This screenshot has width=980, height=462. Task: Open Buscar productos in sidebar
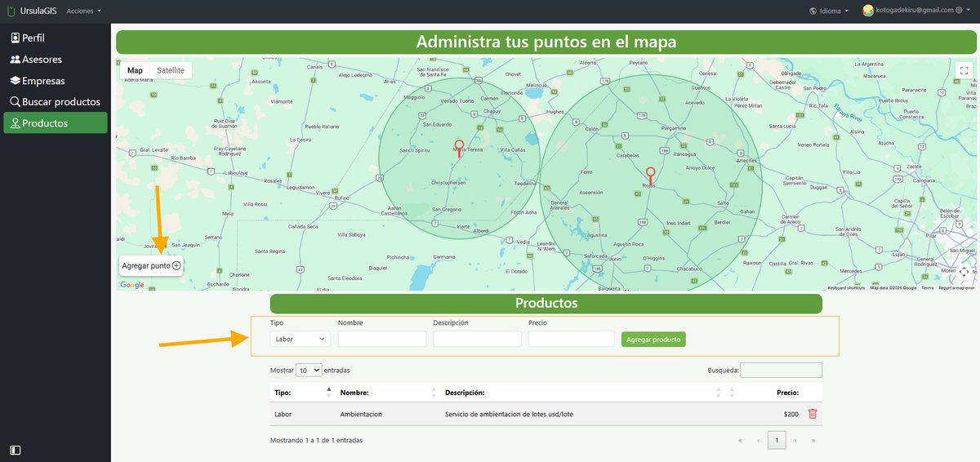[56, 102]
